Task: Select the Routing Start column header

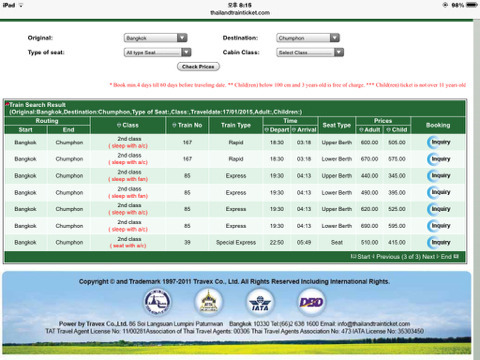Action: tap(26, 130)
